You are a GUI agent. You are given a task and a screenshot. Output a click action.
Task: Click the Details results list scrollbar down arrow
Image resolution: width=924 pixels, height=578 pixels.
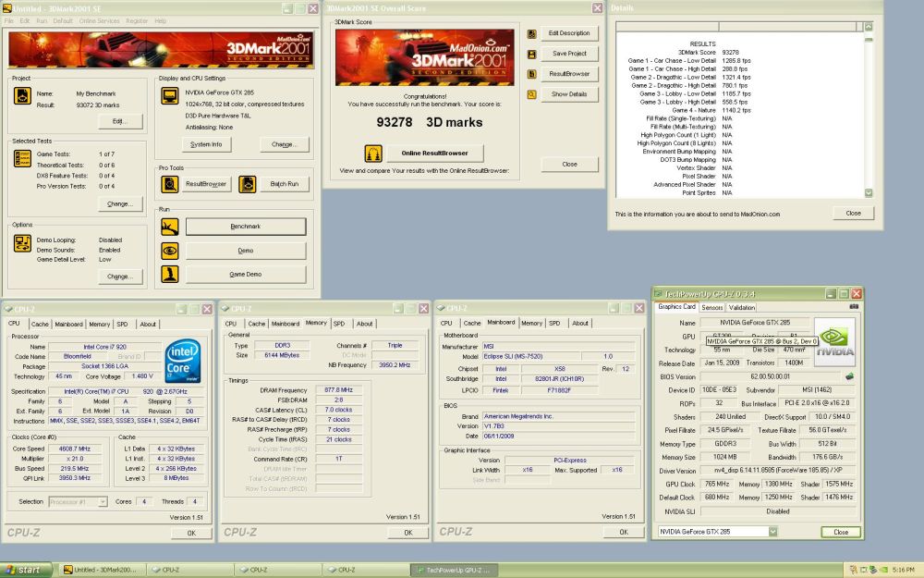869,193
